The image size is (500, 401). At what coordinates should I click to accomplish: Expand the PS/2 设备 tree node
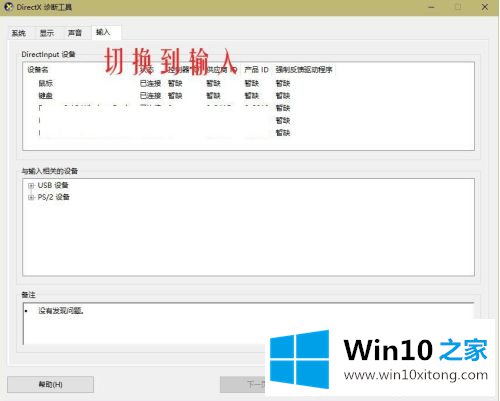click(x=31, y=197)
